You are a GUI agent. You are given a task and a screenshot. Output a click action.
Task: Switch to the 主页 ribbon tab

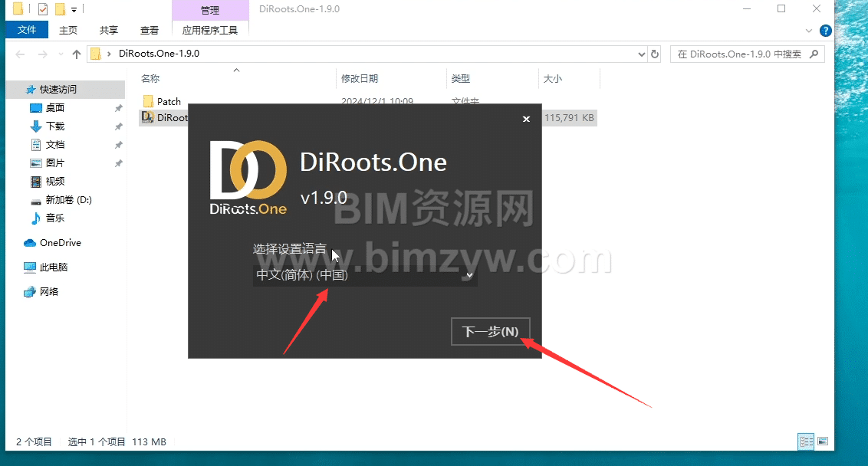(x=68, y=30)
